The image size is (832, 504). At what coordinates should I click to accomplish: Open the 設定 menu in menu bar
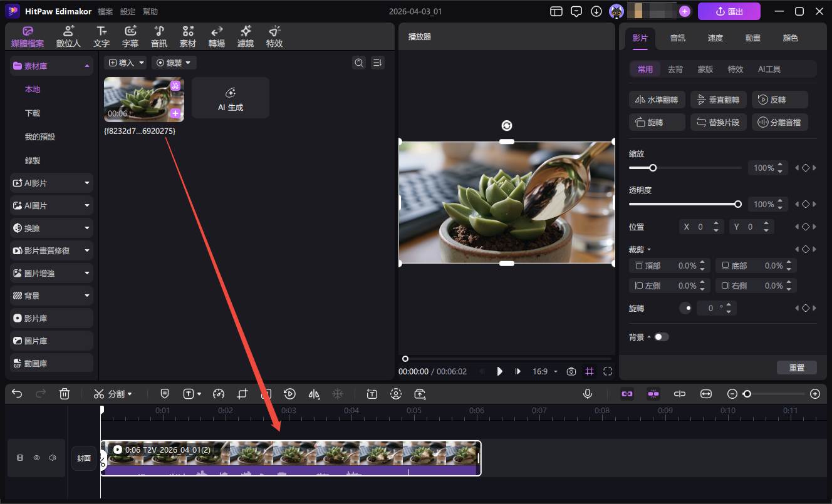(x=127, y=11)
